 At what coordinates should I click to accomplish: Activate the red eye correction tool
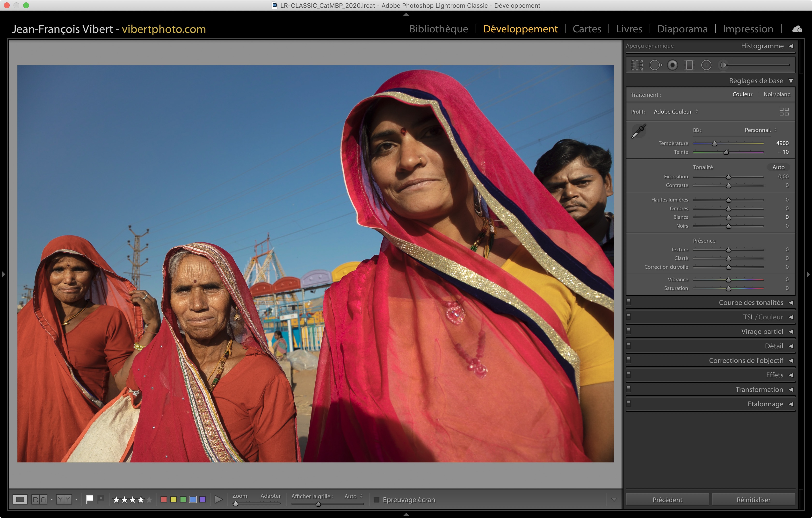[672, 65]
